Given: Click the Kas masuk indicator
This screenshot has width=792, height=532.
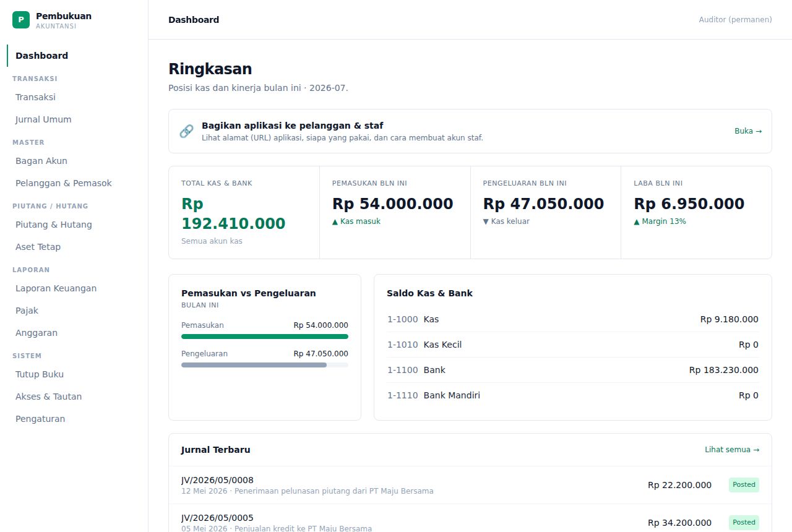Looking at the screenshot, I should [x=356, y=221].
